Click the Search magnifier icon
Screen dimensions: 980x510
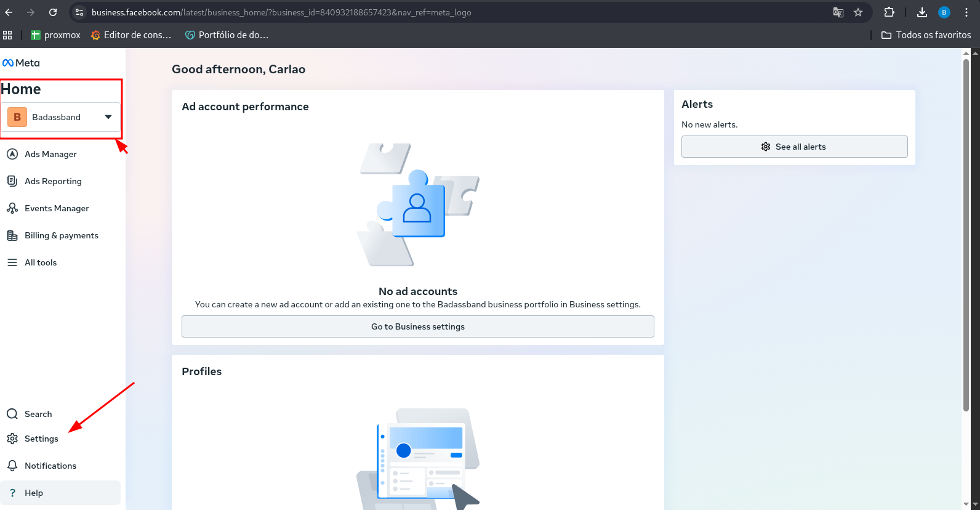pyautogui.click(x=12, y=414)
